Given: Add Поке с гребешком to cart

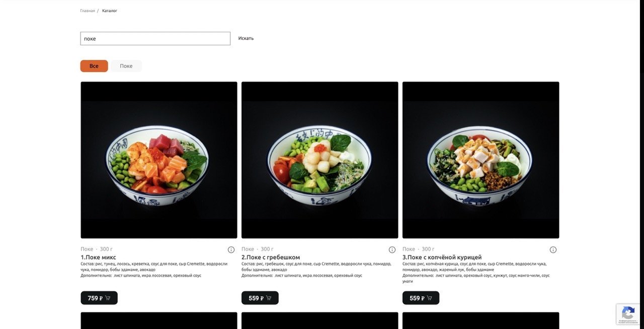Looking at the screenshot, I should click(260, 298).
